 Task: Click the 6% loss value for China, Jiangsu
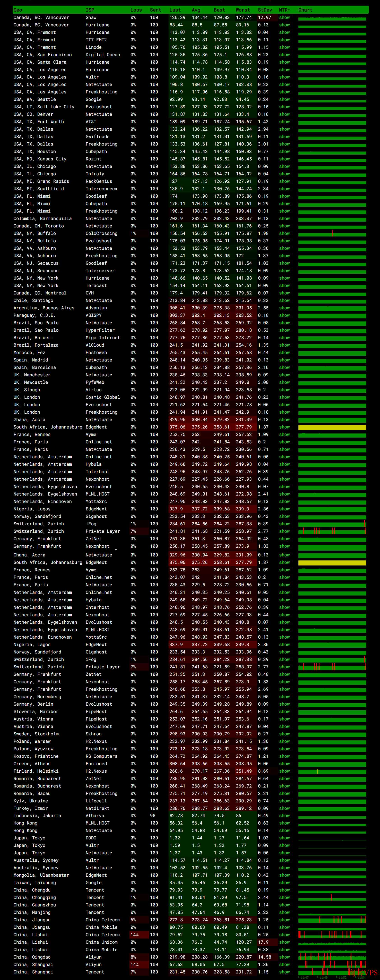point(133,920)
